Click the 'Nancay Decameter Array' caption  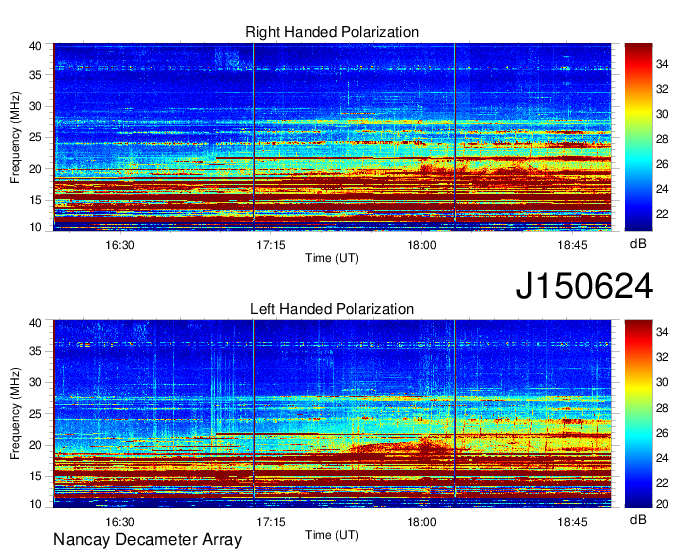coord(147,540)
